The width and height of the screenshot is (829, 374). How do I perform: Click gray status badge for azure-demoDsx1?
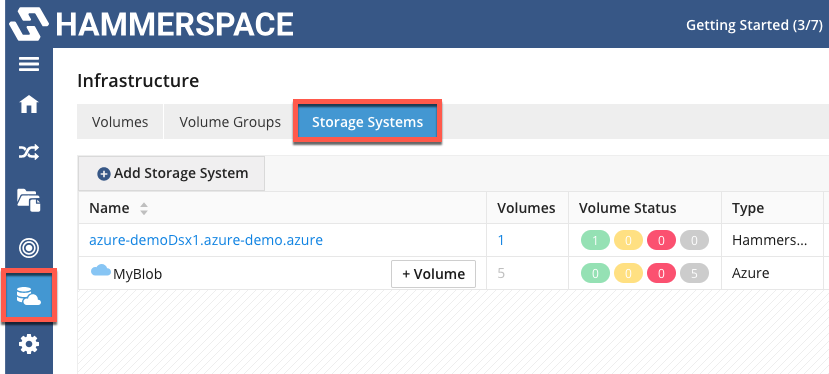click(x=694, y=241)
